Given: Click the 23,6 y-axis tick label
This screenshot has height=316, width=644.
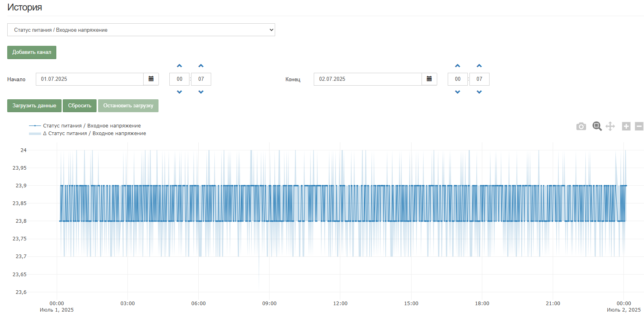Looking at the screenshot, I should pos(21,292).
